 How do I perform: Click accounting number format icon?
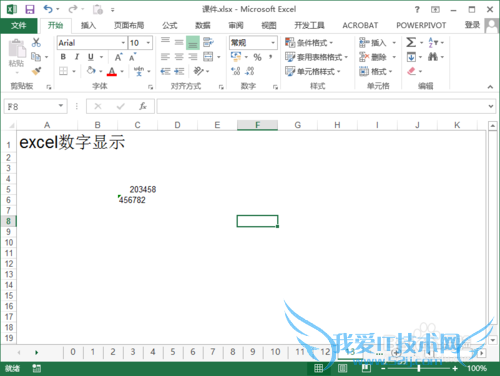[236, 57]
